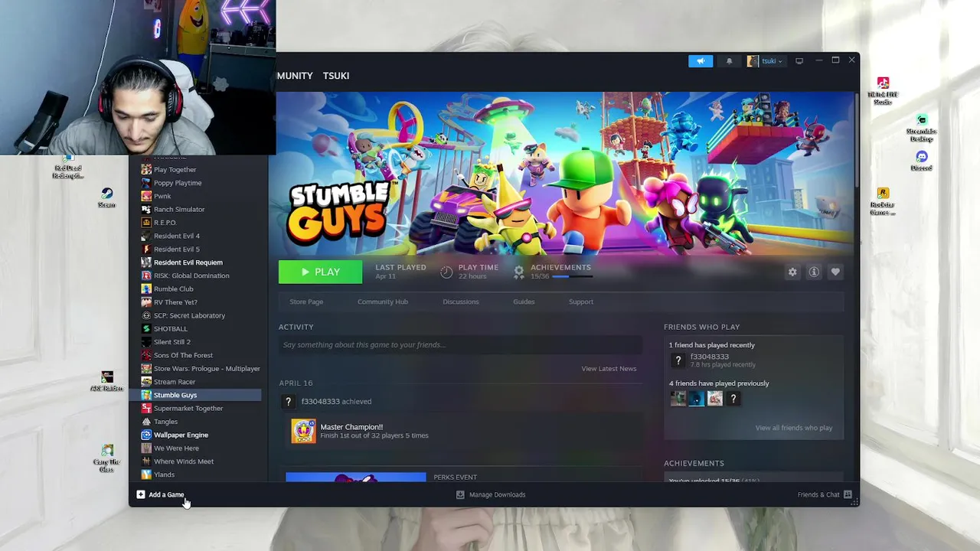Open the Steam desktop shortcut icon

[x=106, y=197]
